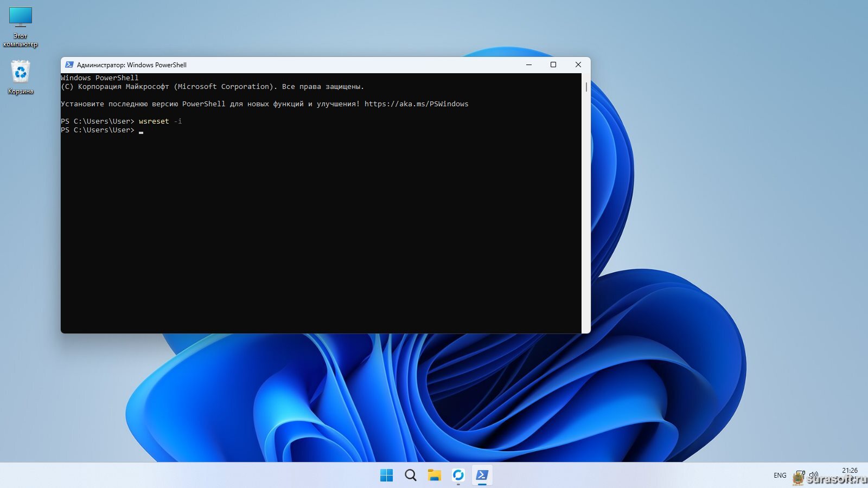This screenshot has height=488, width=868.
Task: Open the Windows Start menu
Action: [x=386, y=476]
